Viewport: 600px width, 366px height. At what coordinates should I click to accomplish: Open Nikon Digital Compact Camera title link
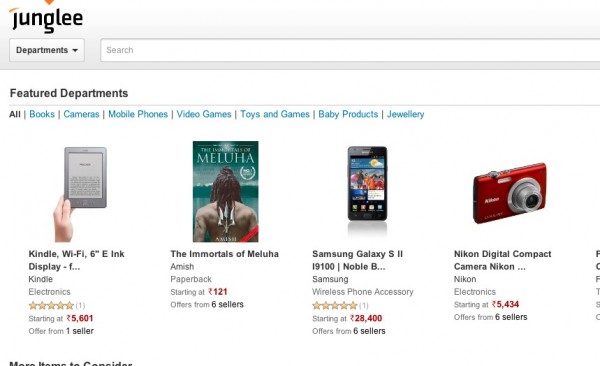(x=502, y=260)
